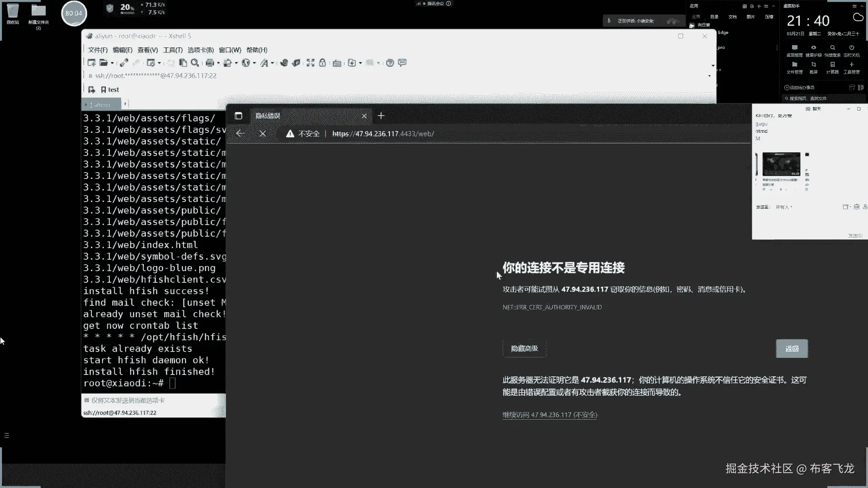Open the 工具(T) menu in Xshell
The height and width of the screenshot is (488, 868).
173,50
